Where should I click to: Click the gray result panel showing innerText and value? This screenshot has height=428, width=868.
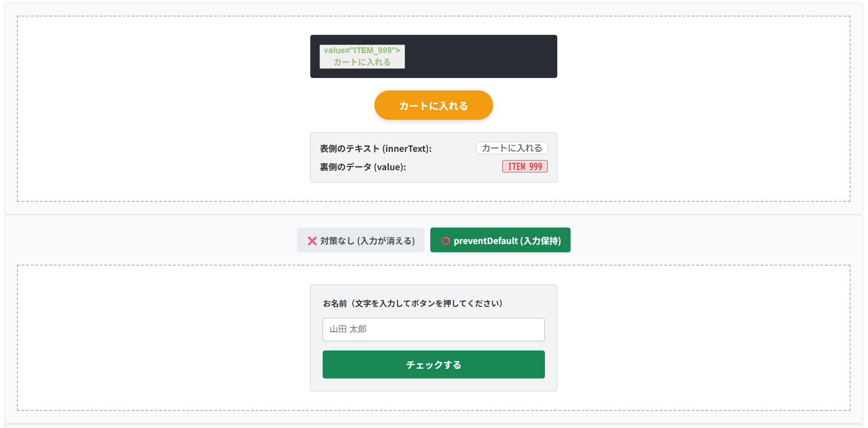(x=434, y=157)
